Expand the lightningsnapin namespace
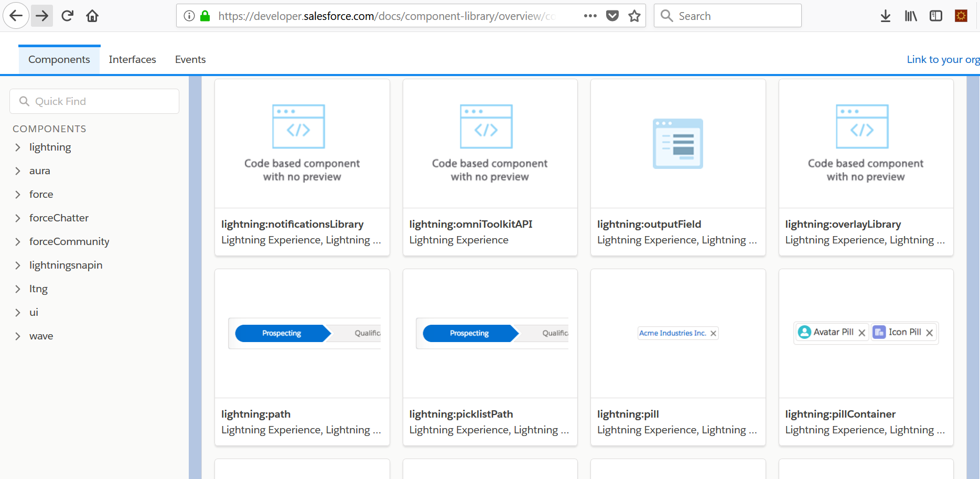The image size is (980, 479). pyautogui.click(x=18, y=265)
